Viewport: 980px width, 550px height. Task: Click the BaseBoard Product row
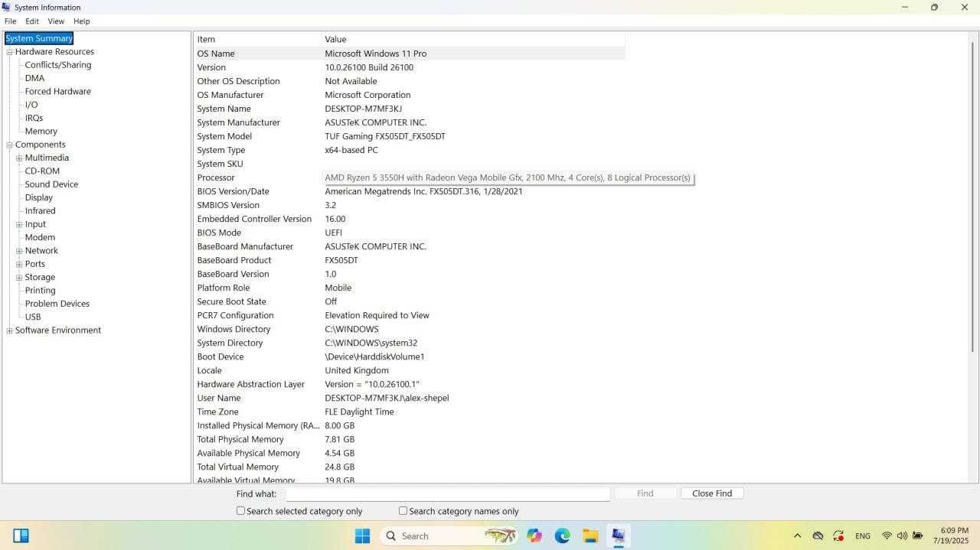pyautogui.click(x=410, y=260)
